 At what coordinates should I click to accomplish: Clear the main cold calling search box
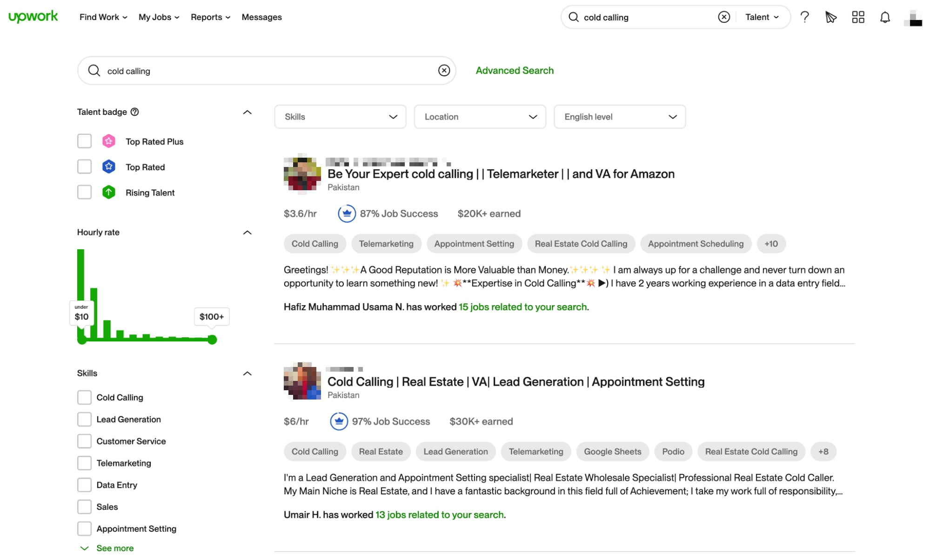pos(444,70)
